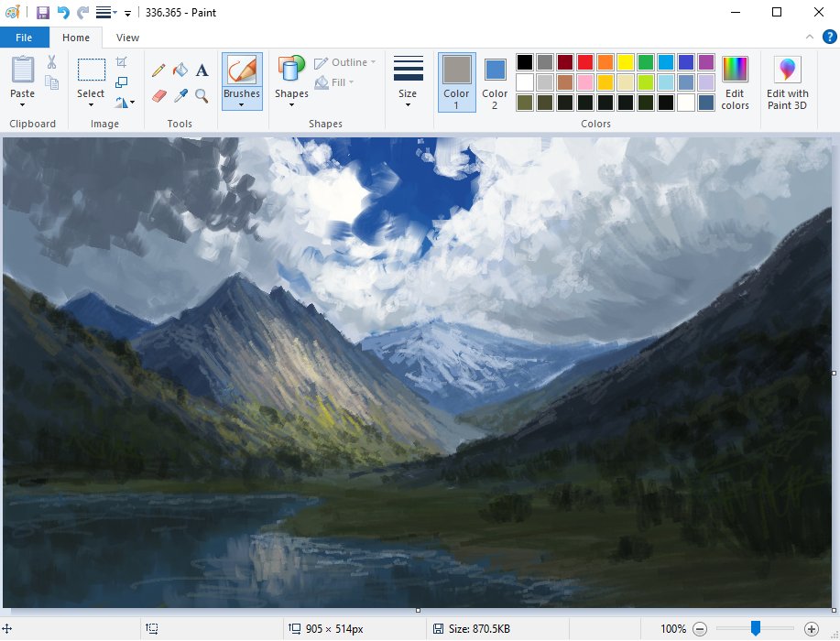Click the 'Size: 870.5KB' status text
Screen dimensions: 840x641
[479, 629]
